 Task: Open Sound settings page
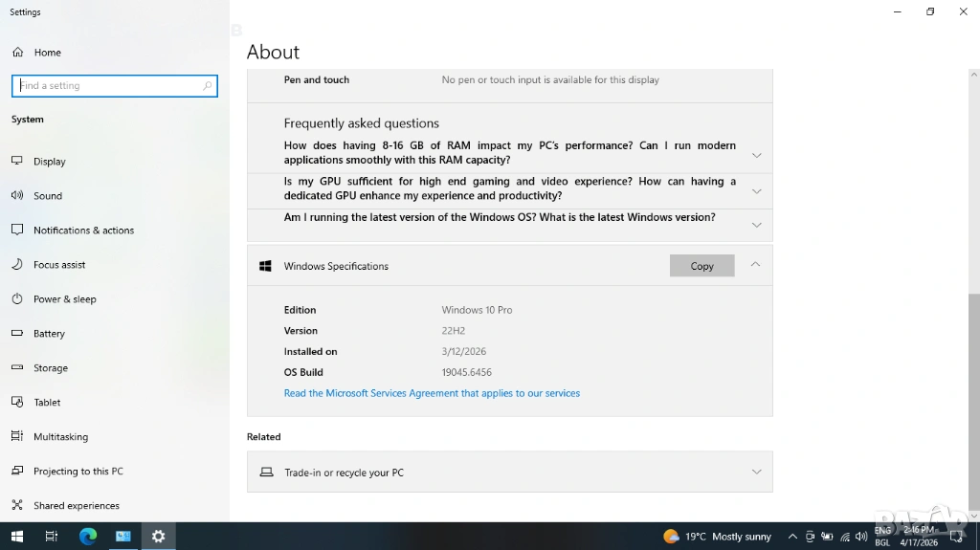pyautogui.click(x=48, y=196)
